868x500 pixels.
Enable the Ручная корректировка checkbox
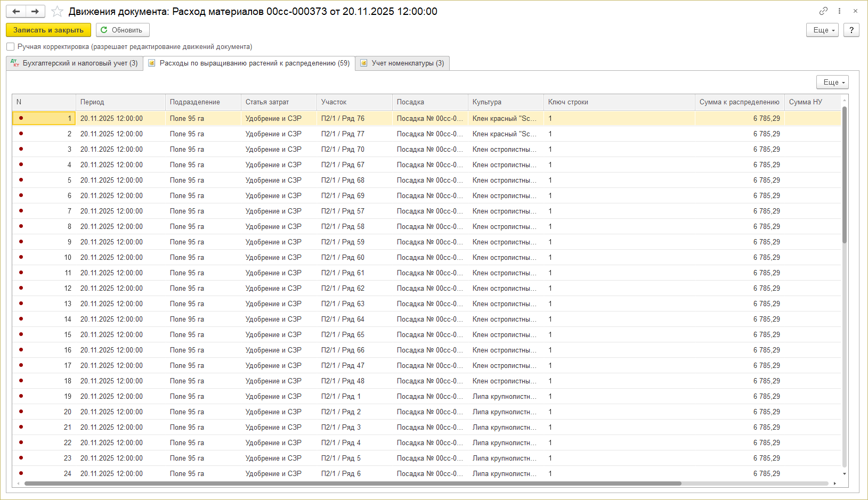click(x=11, y=47)
